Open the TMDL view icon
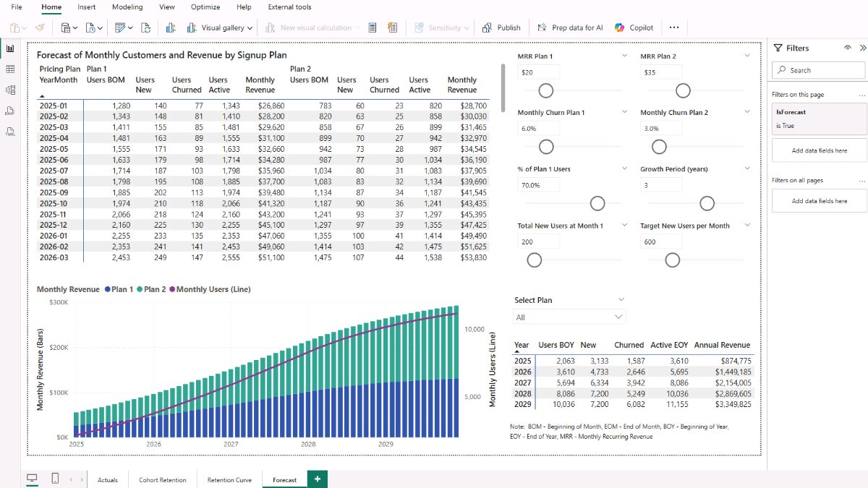Image resolution: width=868 pixels, height=488 pixels. pyautogui.click(x=10, y=132)
